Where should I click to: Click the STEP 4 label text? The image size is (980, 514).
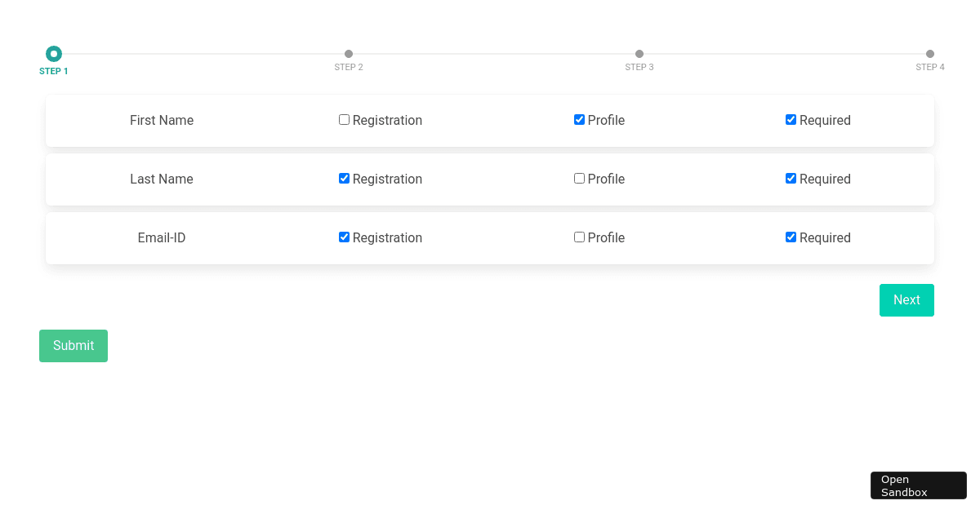coord(930,67)
